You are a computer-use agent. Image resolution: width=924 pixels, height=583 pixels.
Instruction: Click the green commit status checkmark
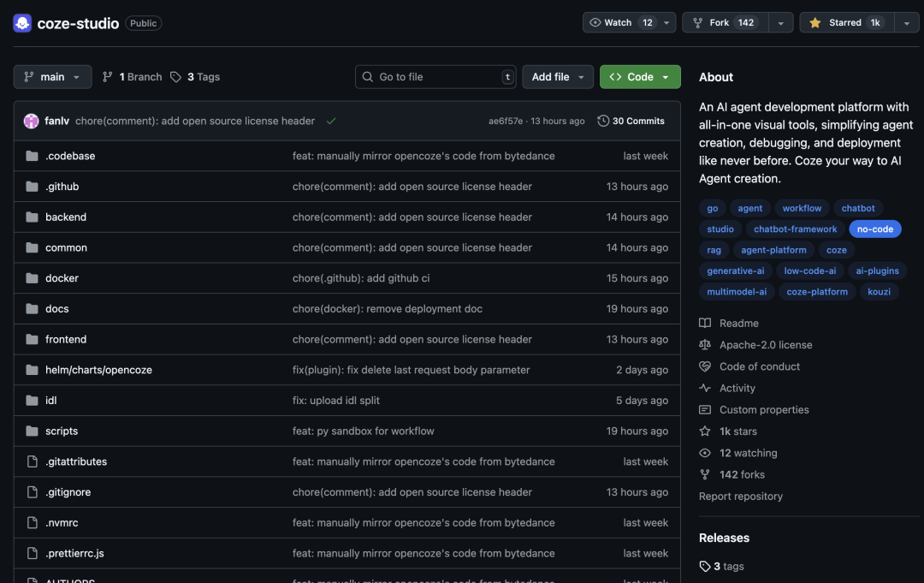(331, 121)
